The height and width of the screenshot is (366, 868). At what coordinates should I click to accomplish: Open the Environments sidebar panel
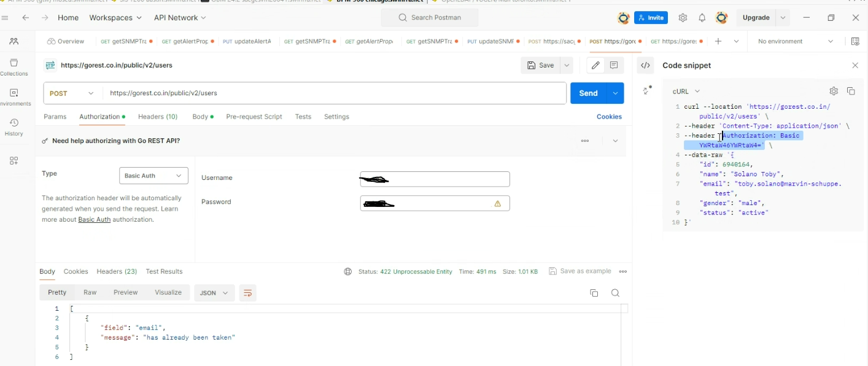[14, 97]
